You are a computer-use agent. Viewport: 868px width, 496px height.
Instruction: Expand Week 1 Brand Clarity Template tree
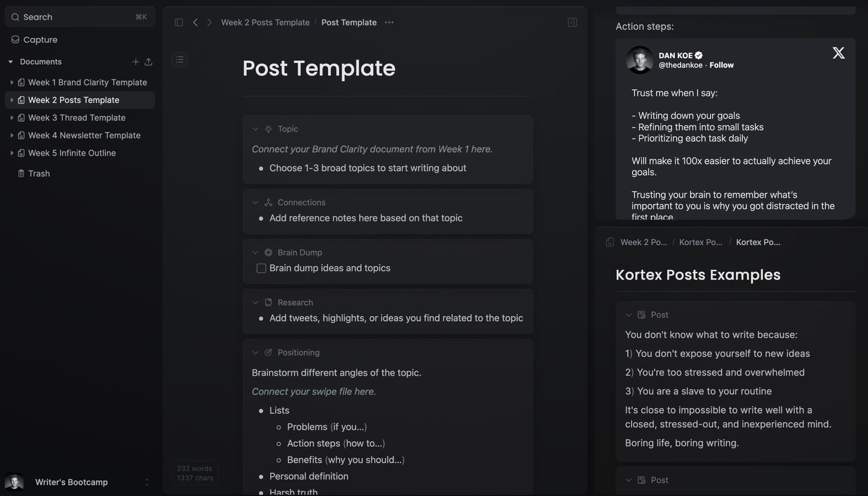click(12, 83)
